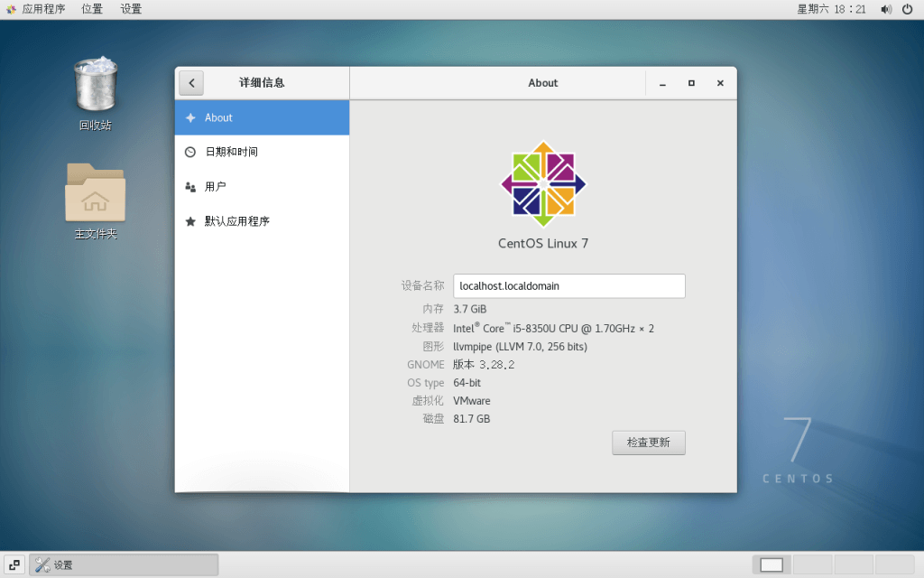924x578 pixels.
Task: Click the 详细信息 header title
Action: [x=262, y=83]
